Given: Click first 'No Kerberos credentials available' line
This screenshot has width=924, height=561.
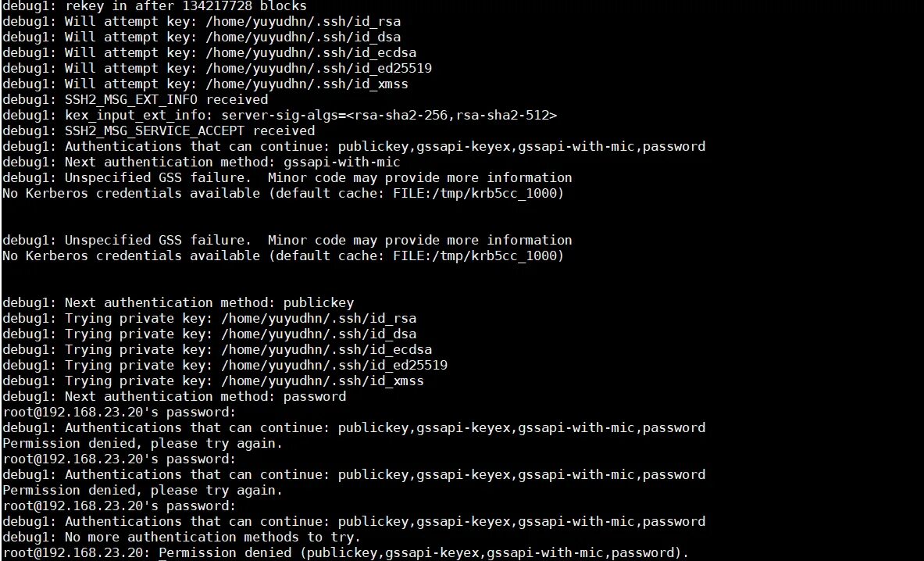Looking at the screenshot, I should (x=283, y=193).
